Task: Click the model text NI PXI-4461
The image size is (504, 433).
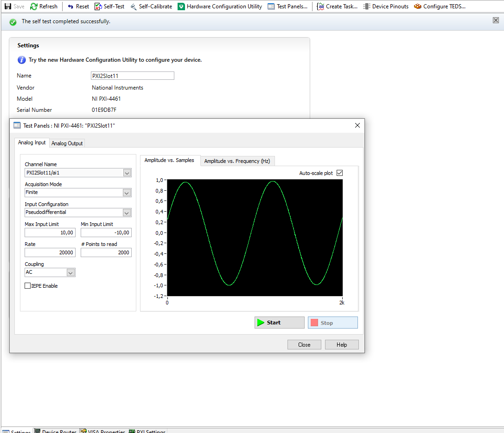Action: pyautogui.click(x=106, y=99)
